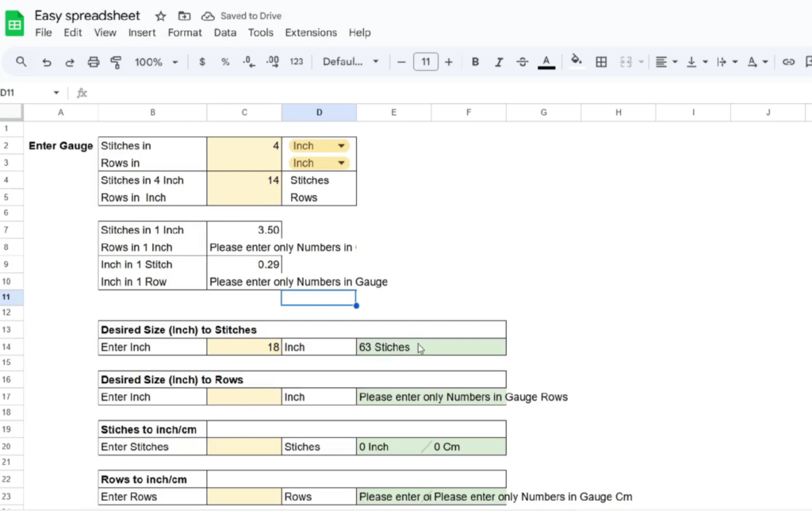Toggle strikethrough formatting
812x511 pixels.
pos(522,62)
